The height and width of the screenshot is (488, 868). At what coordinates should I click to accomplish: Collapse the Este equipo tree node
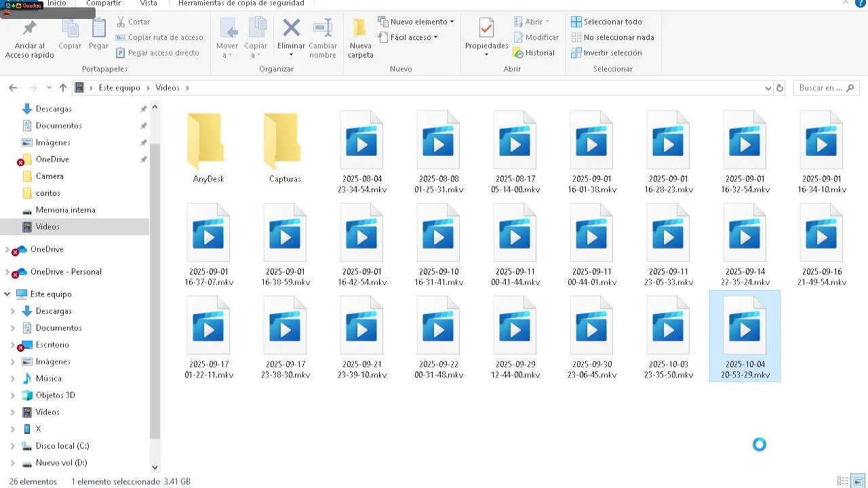(7, 294)
